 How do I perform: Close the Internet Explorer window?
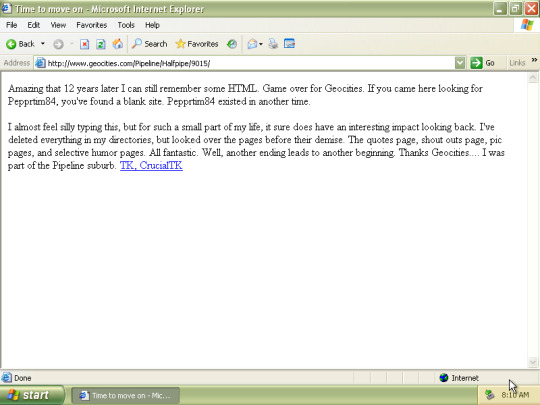tap(531, 9)
